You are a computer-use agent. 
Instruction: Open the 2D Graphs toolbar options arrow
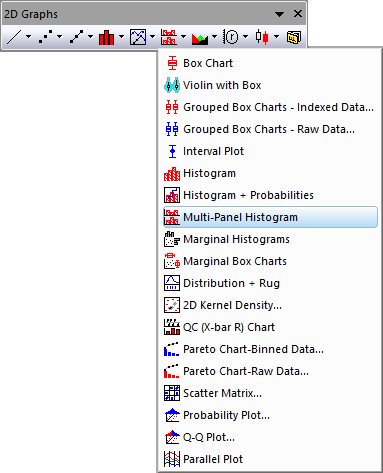click(x=280, y=14)
